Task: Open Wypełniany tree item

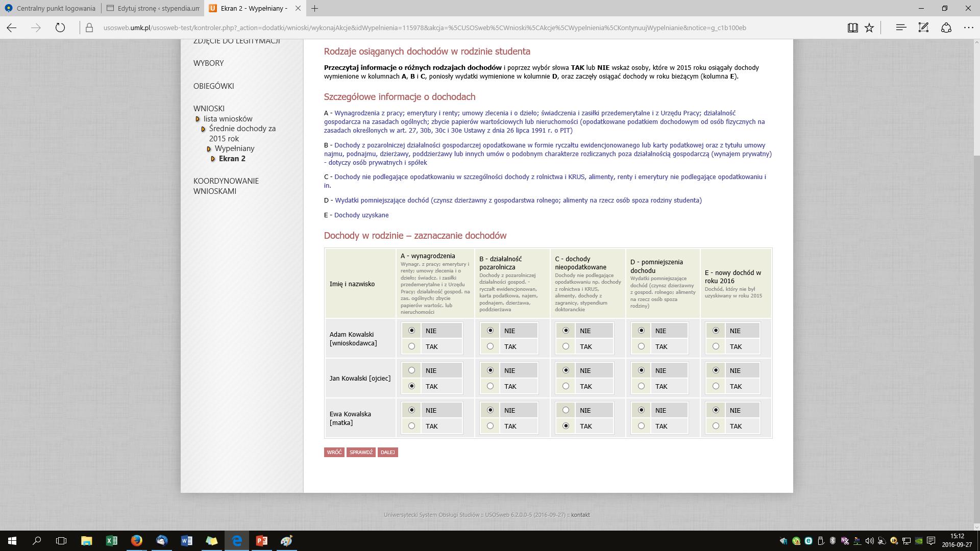Action: (x=234, y=148)
